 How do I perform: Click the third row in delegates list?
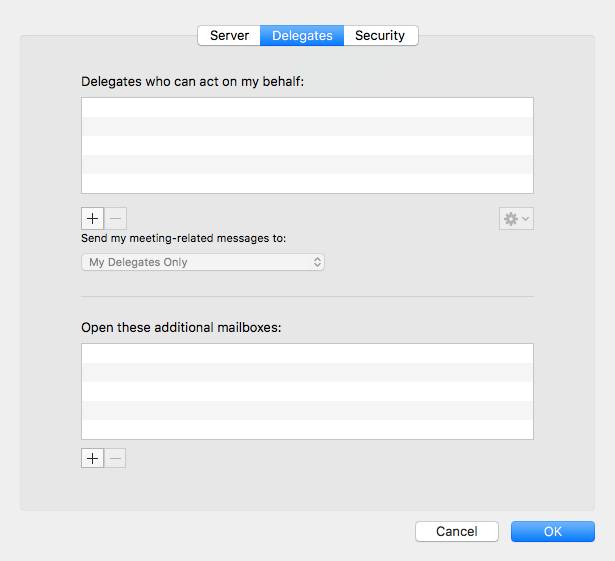(307, 146)
